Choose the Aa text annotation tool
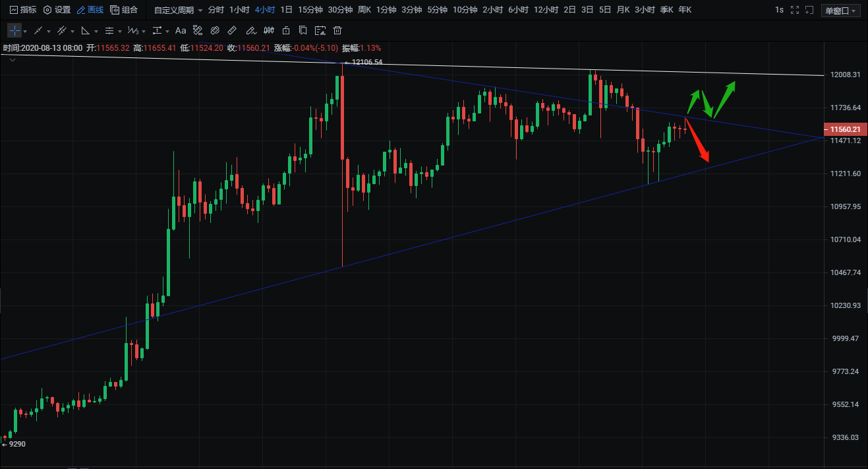Viewport: 868px width, 469px height. 180,30
